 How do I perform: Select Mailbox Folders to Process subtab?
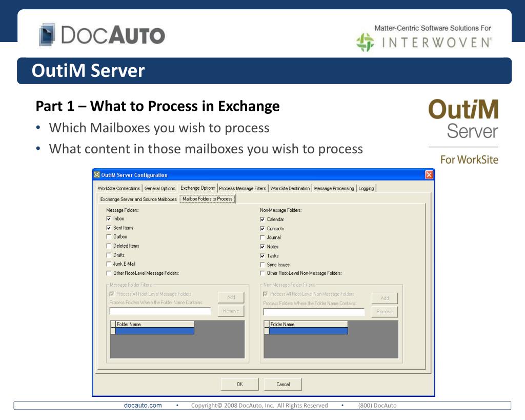pos(207,199)
